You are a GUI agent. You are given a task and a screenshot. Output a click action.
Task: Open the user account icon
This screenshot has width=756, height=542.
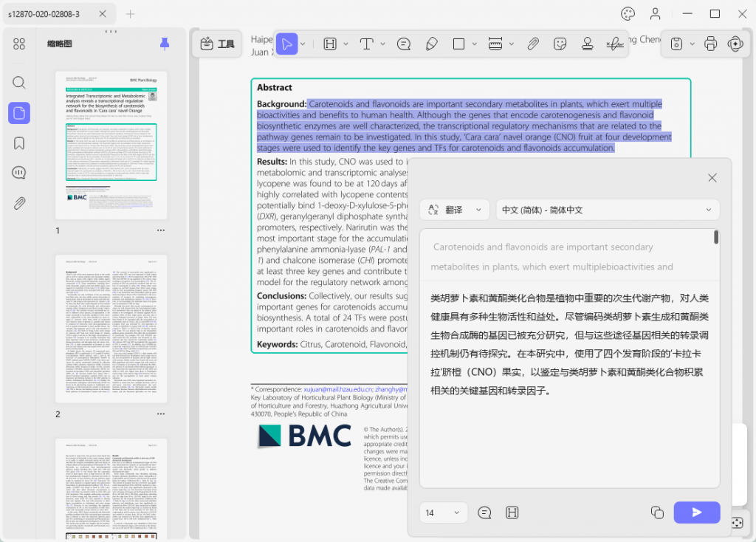pyautogui.click(x=655, y=13)
